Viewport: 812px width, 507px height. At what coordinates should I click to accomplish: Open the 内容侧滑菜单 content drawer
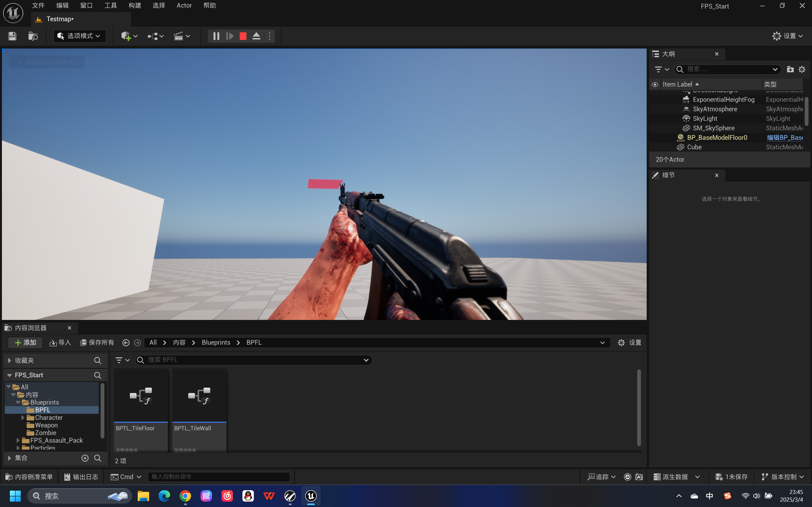30,477
